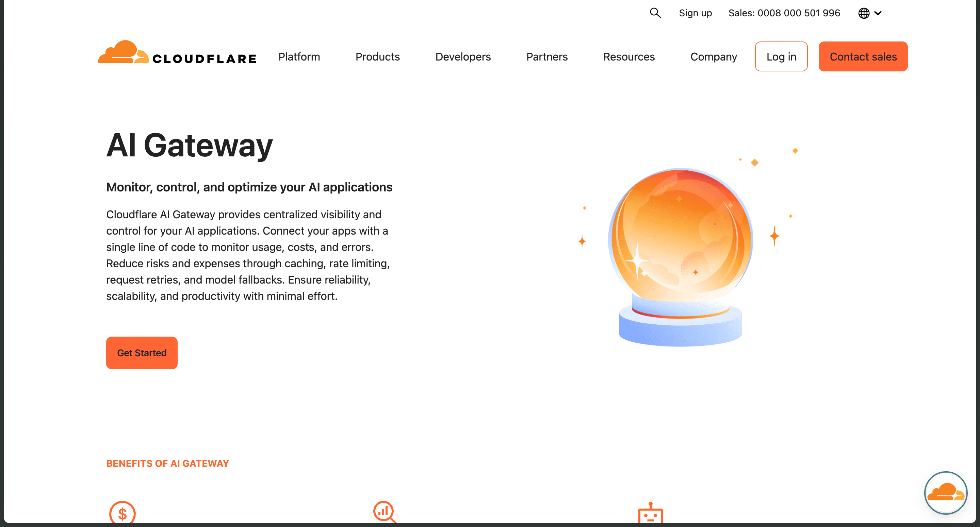Open the Company menu
This screenshot has width=980, height=527.
click(713, 57)
